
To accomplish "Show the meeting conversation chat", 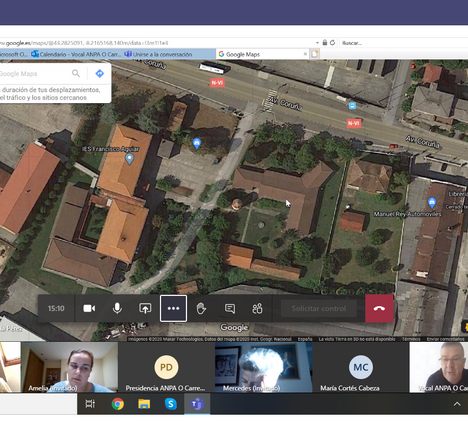I will (x=230, y=309).
